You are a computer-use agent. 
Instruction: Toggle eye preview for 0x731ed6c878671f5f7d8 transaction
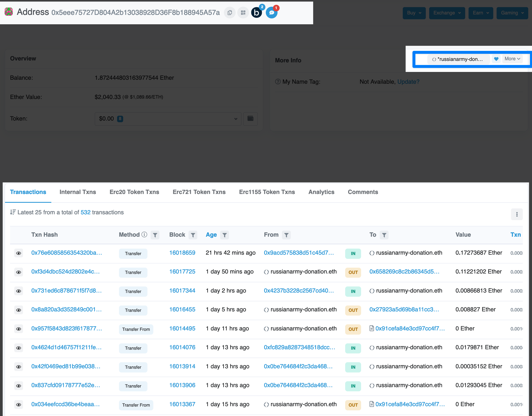click(18, 291)
